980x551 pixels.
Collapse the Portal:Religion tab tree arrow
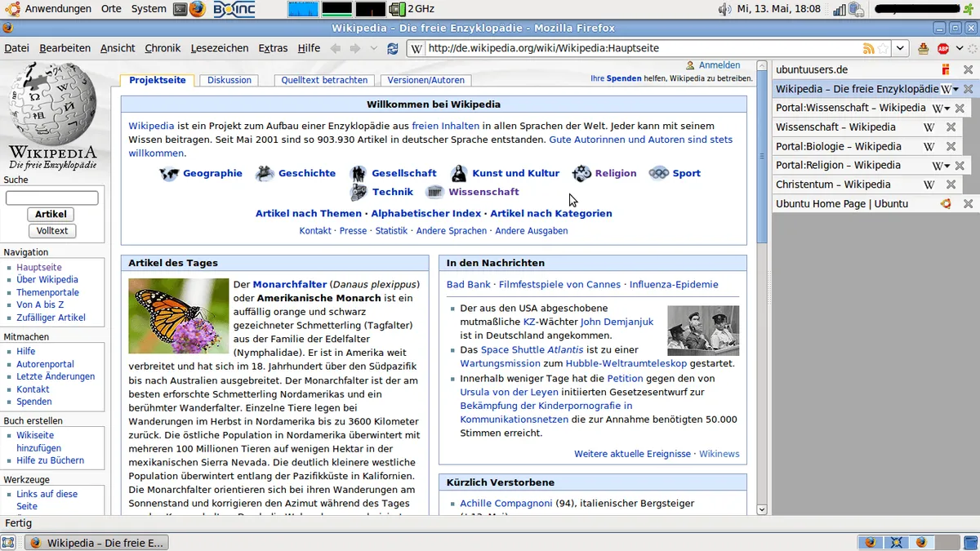(947, 167)
